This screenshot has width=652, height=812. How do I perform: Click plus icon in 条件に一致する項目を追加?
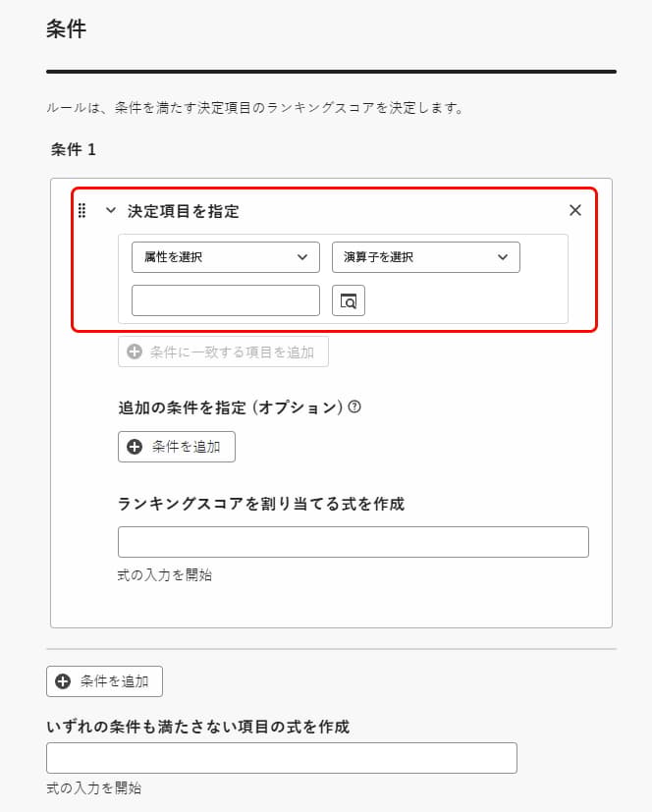click(x=135, y=352)
